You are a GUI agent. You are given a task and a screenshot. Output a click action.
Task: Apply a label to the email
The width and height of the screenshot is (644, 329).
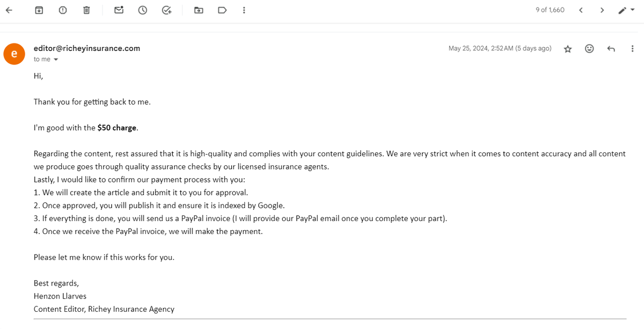(222, 10)
